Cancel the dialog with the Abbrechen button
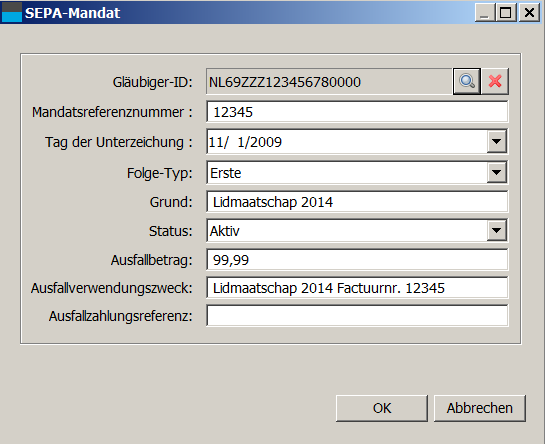Screen dimensions: 545x444 click(x=480, y=408)
